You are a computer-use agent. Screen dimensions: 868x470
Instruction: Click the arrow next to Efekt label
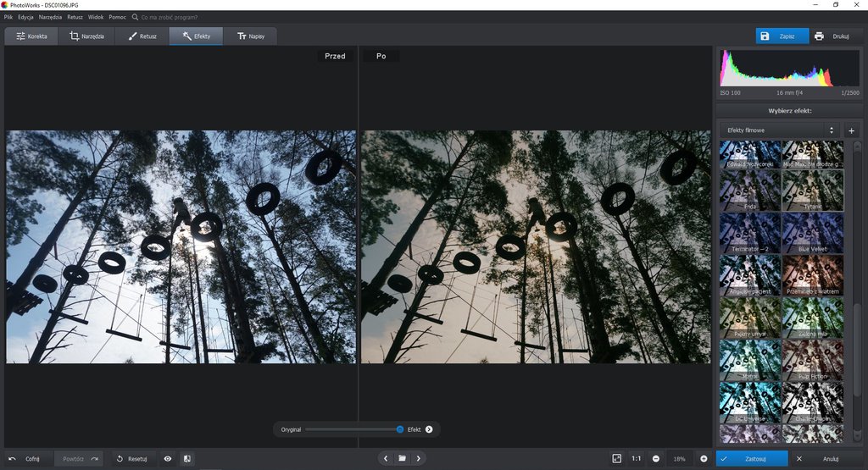(429, 429)
